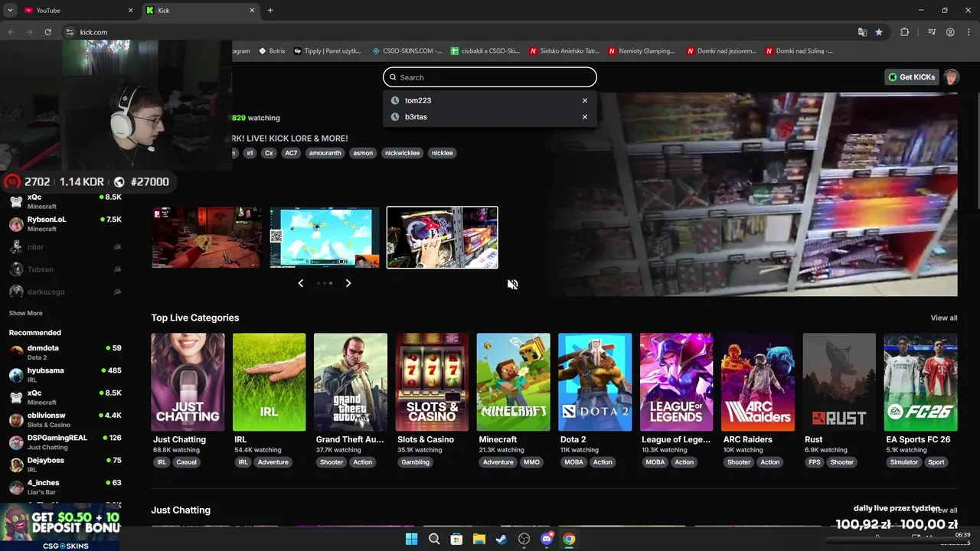
Task: Open the tab search dropdown arrow
Action: [x=10, y=10]
